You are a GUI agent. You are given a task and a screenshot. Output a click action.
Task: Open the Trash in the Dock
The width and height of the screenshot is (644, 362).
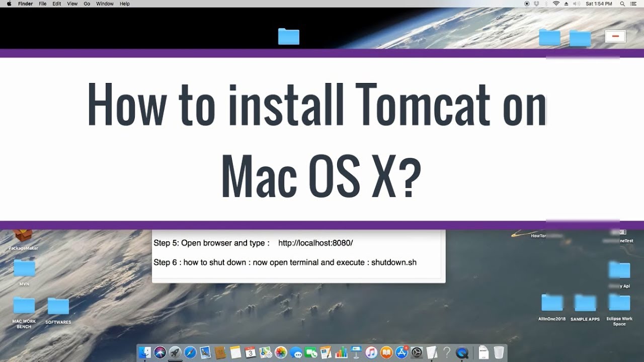click(x=499, y=352)
